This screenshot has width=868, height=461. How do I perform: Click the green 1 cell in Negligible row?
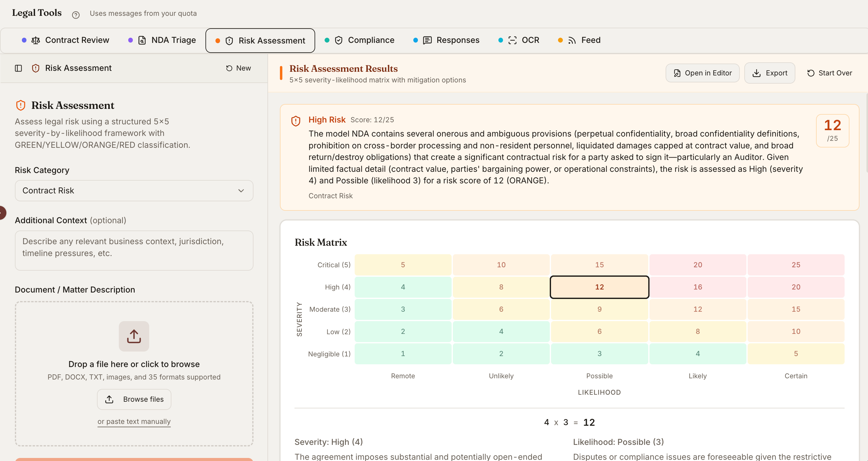(x=403, y=353)
